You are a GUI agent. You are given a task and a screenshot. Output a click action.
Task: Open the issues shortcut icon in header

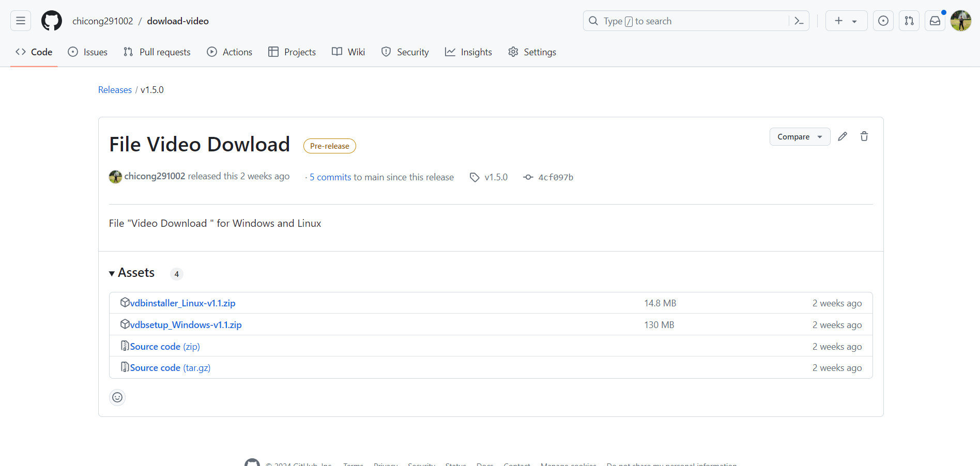coord(883,21)
